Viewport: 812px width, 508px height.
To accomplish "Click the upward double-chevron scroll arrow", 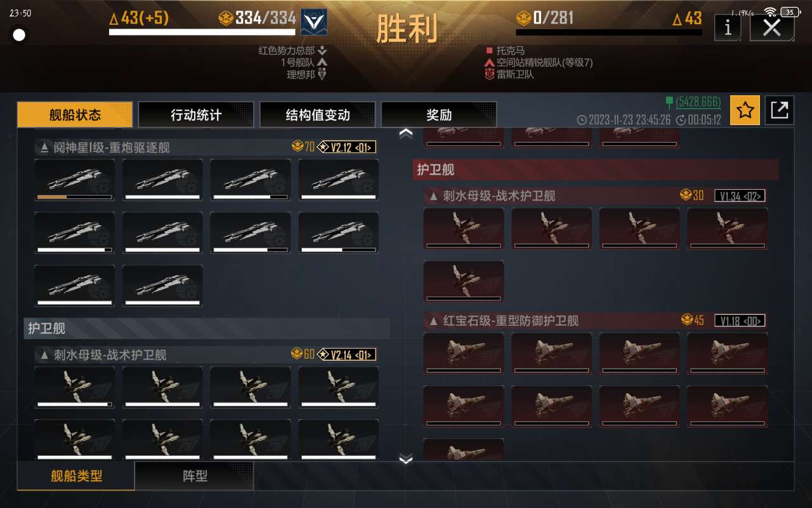I will (x=406, y=133).
